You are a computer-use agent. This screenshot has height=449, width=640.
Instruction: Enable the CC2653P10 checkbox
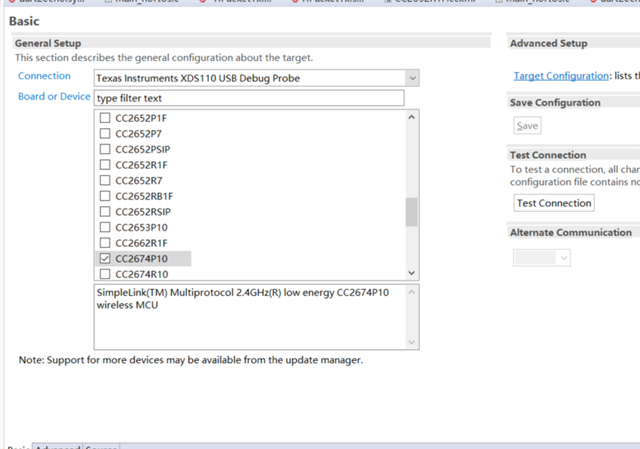point(105,227)
